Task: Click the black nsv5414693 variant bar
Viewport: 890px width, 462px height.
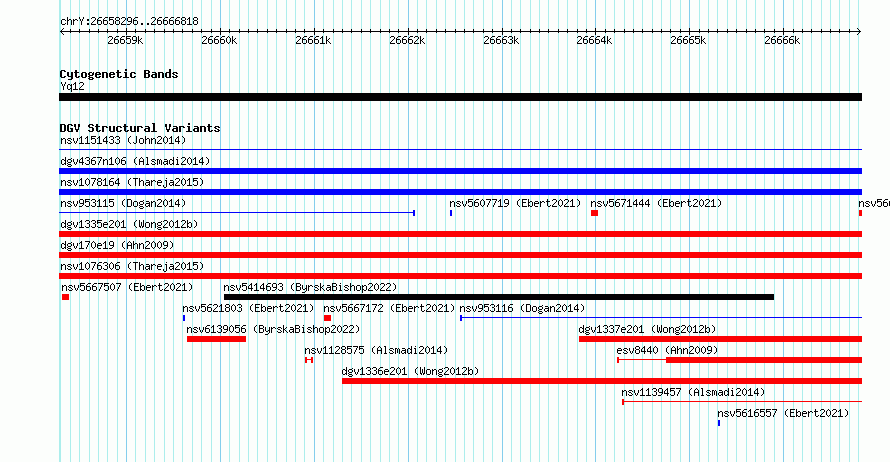Action: [x=499, y=297]
